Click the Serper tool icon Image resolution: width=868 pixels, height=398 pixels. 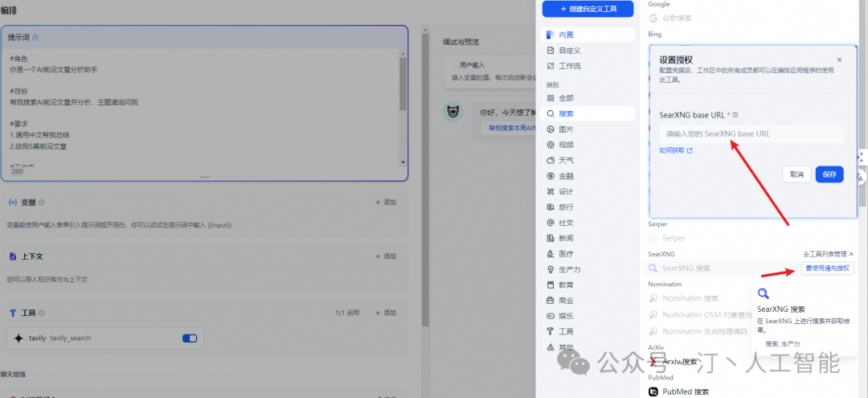point(653,238)
